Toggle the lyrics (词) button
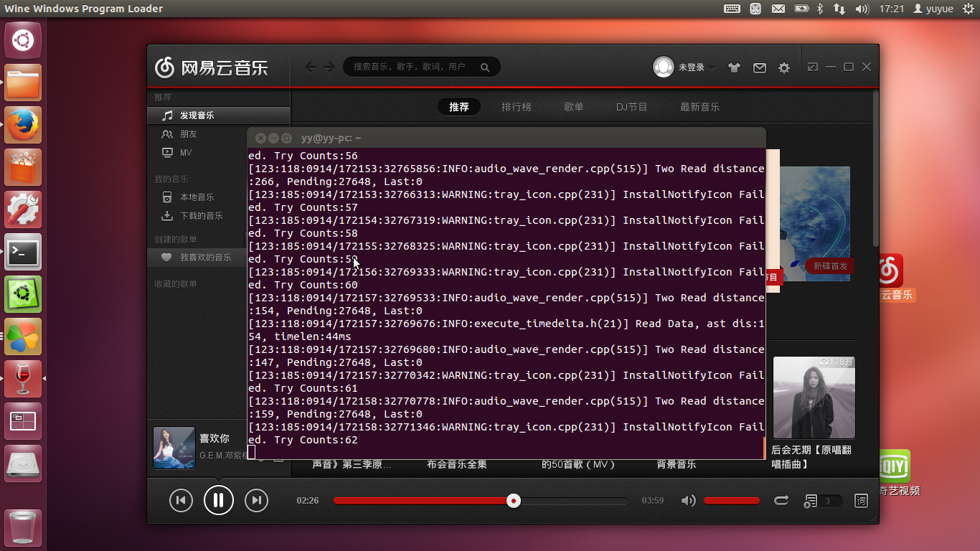Screen dimensions: 980x551 tap(861, 501)
